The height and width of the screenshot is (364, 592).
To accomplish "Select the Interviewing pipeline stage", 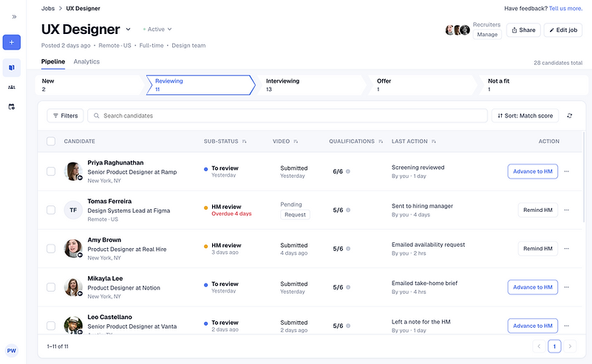I will click(x=311, y=85).
